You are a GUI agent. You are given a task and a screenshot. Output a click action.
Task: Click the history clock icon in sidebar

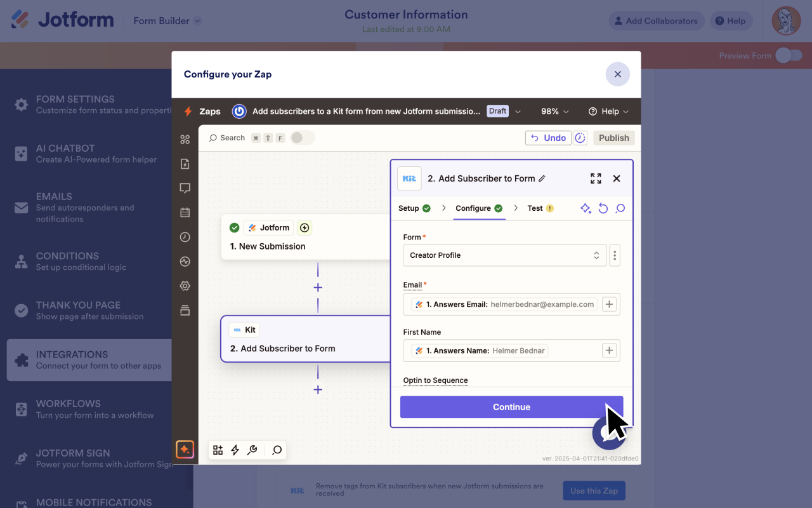185,236
